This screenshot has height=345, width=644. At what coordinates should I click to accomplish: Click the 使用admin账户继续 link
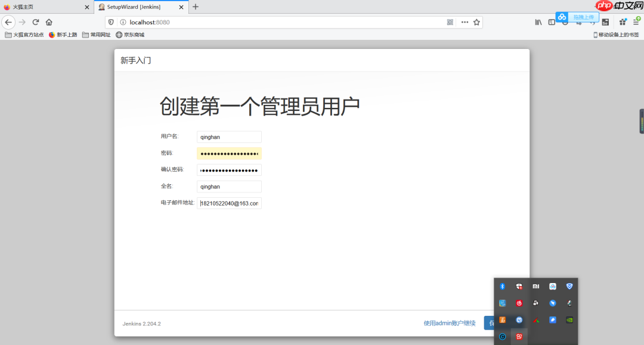pos(450,322)
